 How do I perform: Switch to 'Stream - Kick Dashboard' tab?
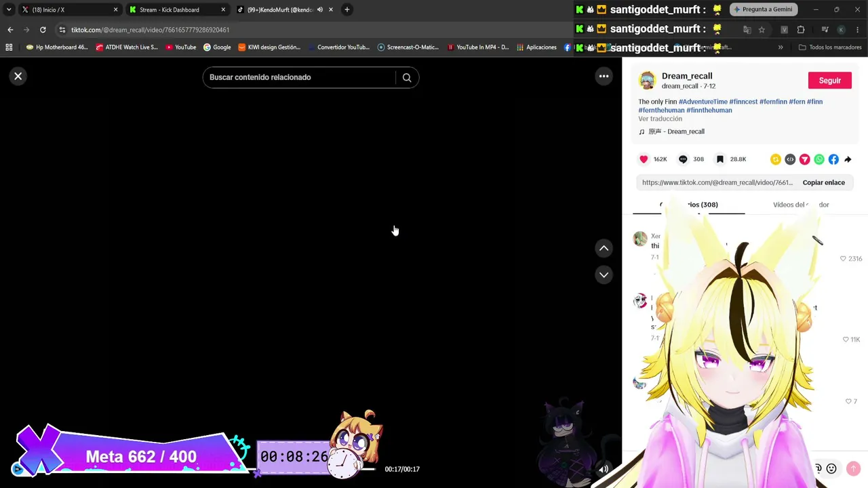coord(176,9)
